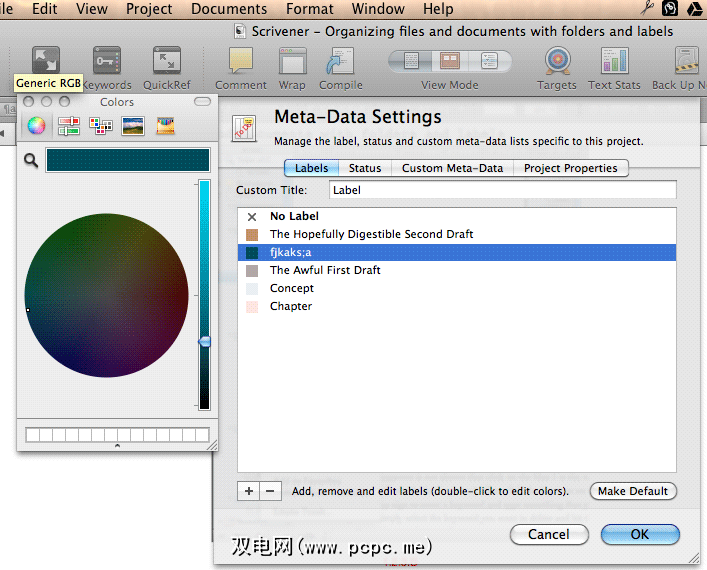The height and width of the screenshot is (570, 707).
Task: Open the Format menu
Action: point(310,9)
